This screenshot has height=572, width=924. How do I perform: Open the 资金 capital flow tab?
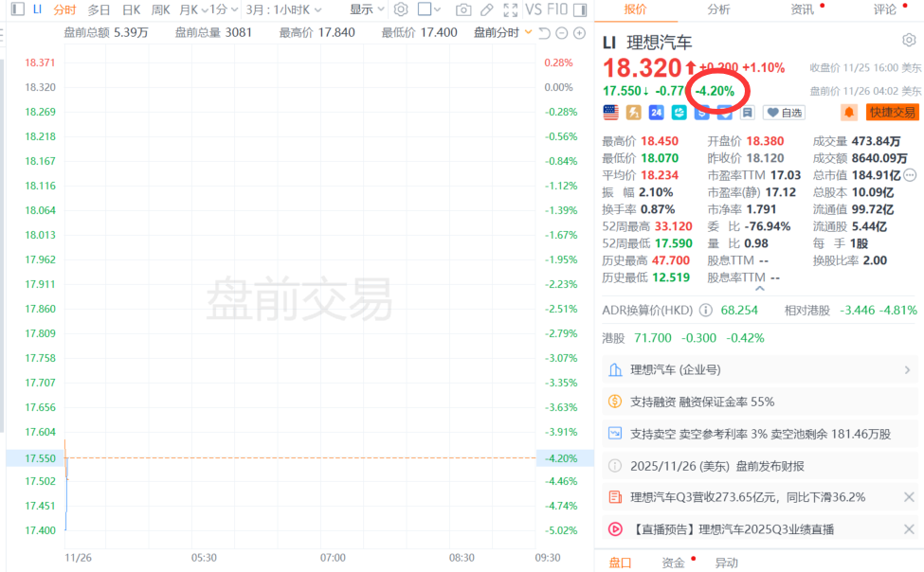[x=673, y=563]
